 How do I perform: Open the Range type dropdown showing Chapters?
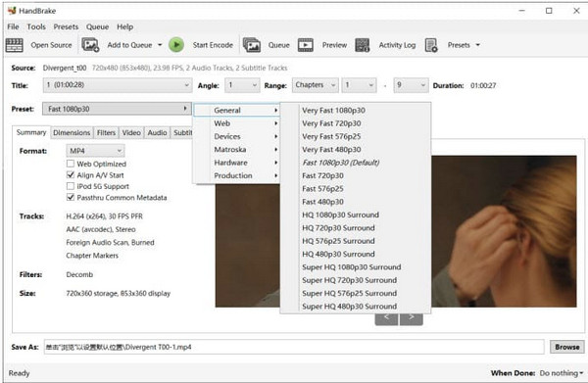click(315, 85)
